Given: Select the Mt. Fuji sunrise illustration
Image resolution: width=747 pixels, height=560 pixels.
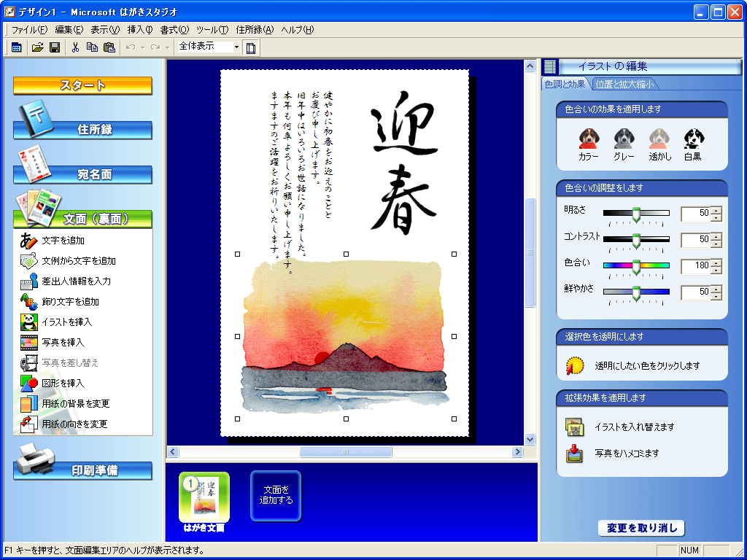Looking at the screenshot, I should coord(345,336).
